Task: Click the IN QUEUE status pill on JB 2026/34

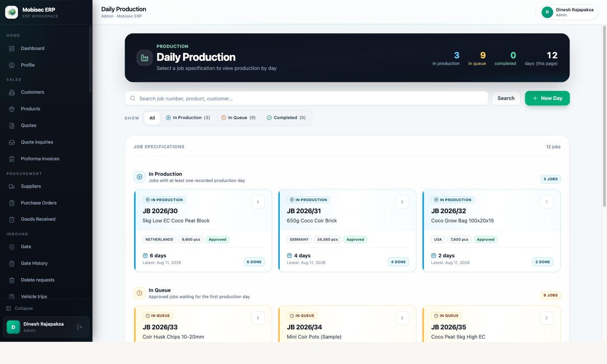Action: click(302, 315)
